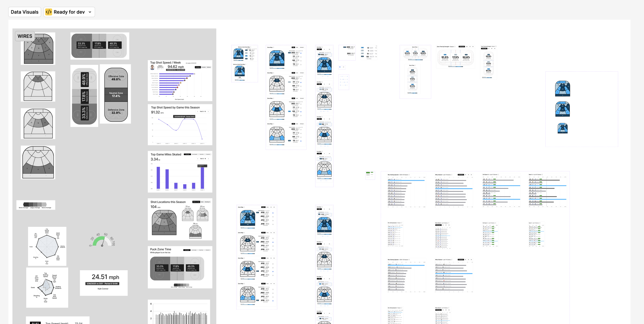Click Nathan MacKinnon's player avatar

pos(152,67)
